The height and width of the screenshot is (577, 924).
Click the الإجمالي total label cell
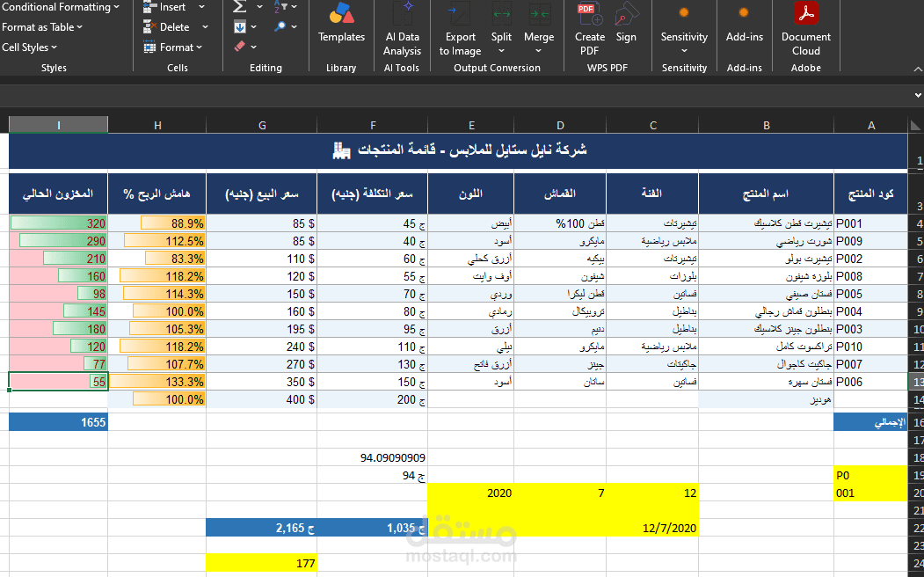click(x=871, y=422)
